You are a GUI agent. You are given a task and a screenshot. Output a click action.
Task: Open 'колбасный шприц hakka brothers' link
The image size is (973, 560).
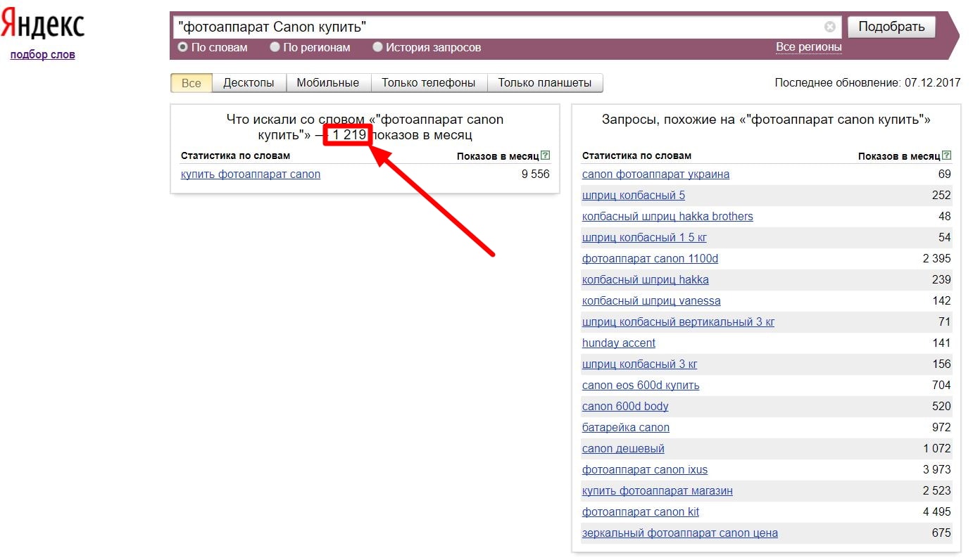pyautogui.click(x=667, y=216)
